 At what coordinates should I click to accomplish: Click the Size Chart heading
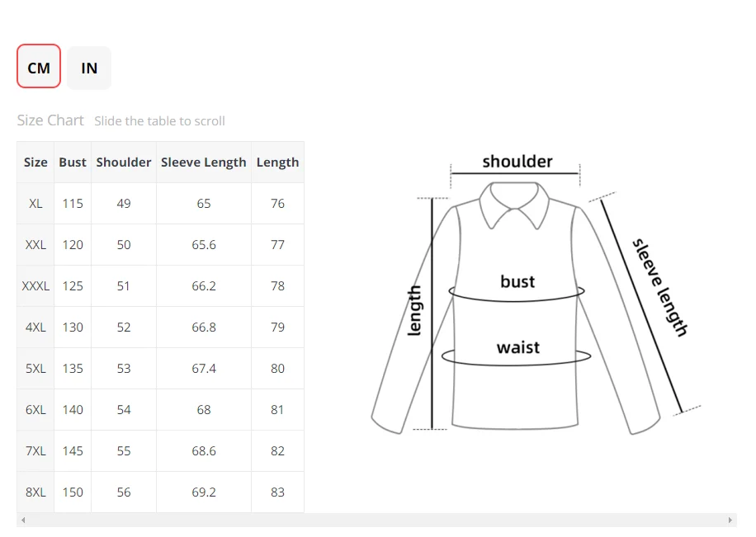point(50,120)
